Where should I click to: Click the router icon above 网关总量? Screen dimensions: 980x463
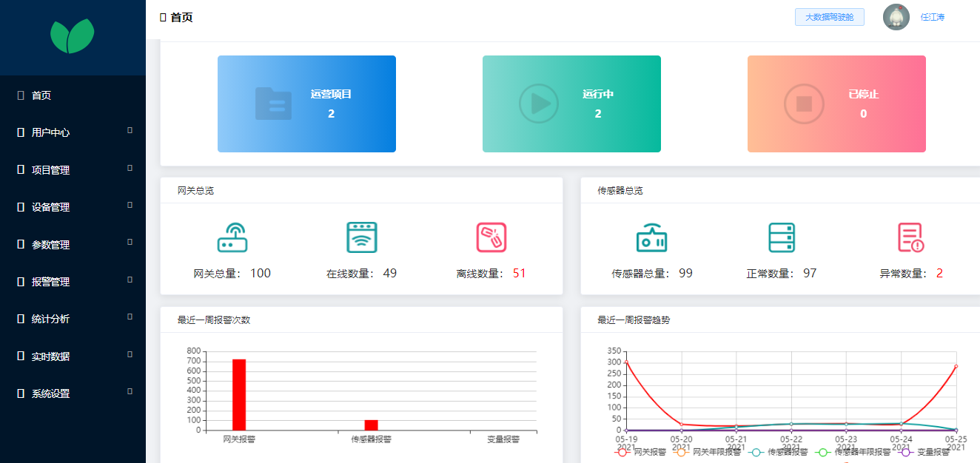tap(232, 237)
